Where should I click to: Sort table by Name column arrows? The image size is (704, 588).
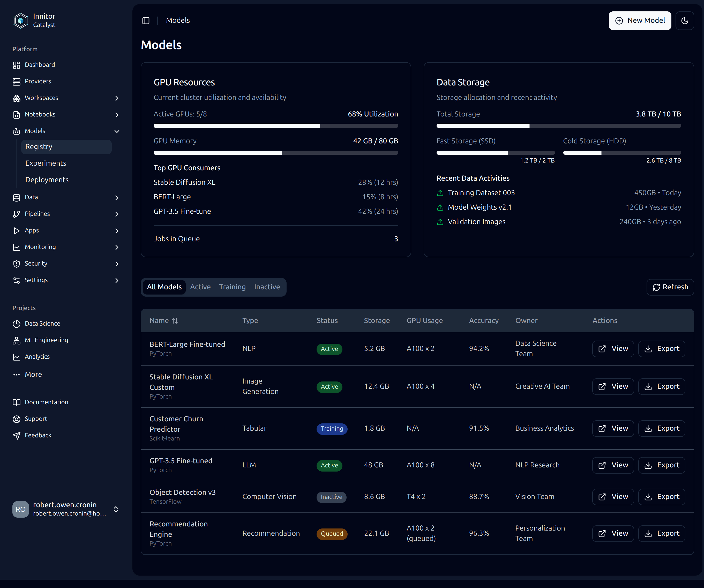(x=175, y=321)
